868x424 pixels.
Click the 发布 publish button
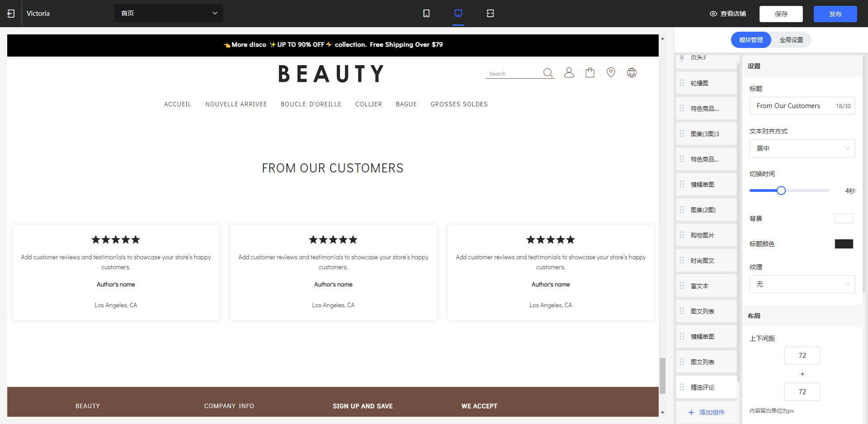click(835, 14)
